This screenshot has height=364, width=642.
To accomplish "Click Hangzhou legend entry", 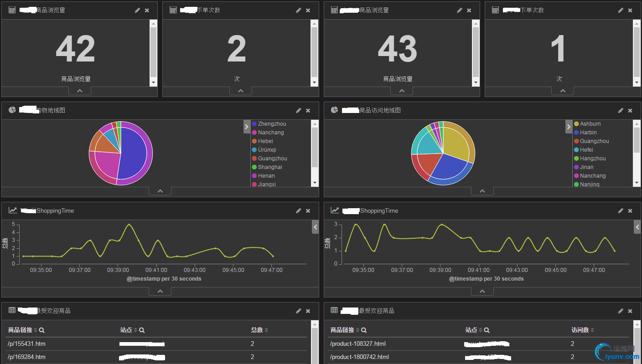I will (593, 159).
